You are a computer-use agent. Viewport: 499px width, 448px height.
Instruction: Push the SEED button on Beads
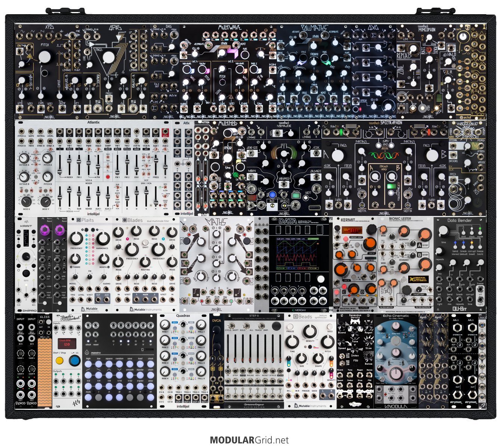(330, 326)
